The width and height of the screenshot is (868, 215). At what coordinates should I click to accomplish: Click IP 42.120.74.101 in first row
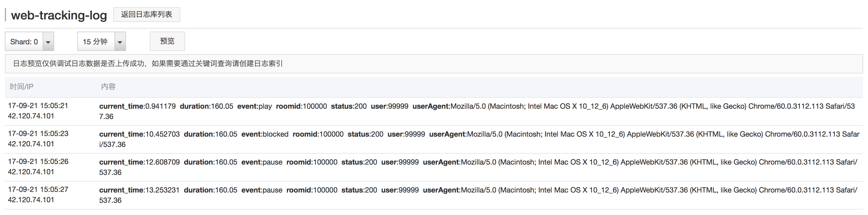click(31, 116)
